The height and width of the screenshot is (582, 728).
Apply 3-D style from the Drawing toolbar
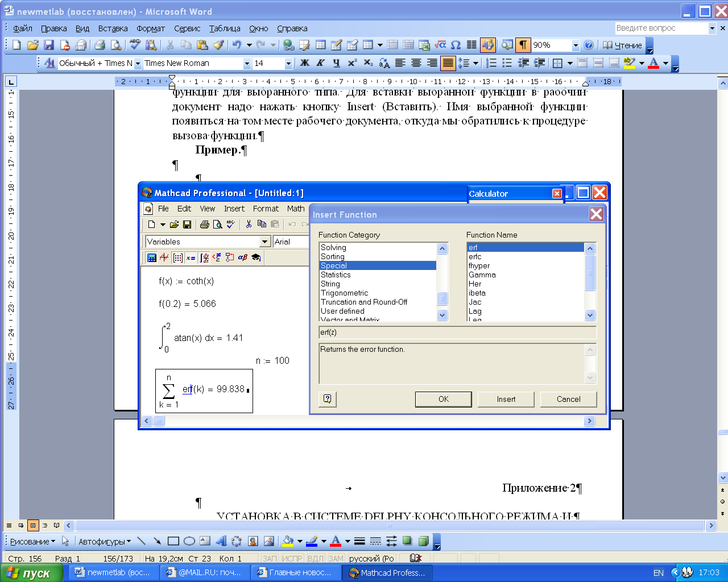click(423, 541)
